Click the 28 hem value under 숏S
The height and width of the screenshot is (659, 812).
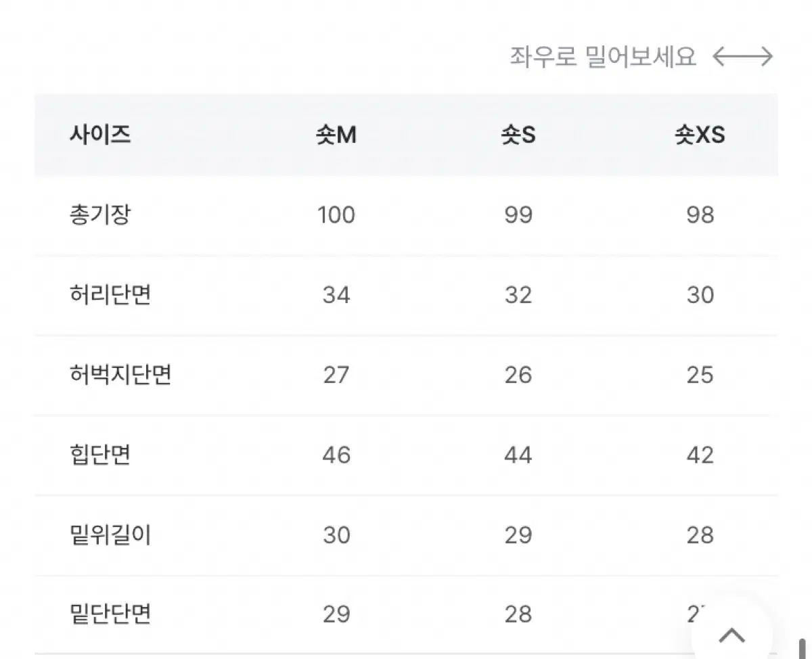tap(518, 614)
